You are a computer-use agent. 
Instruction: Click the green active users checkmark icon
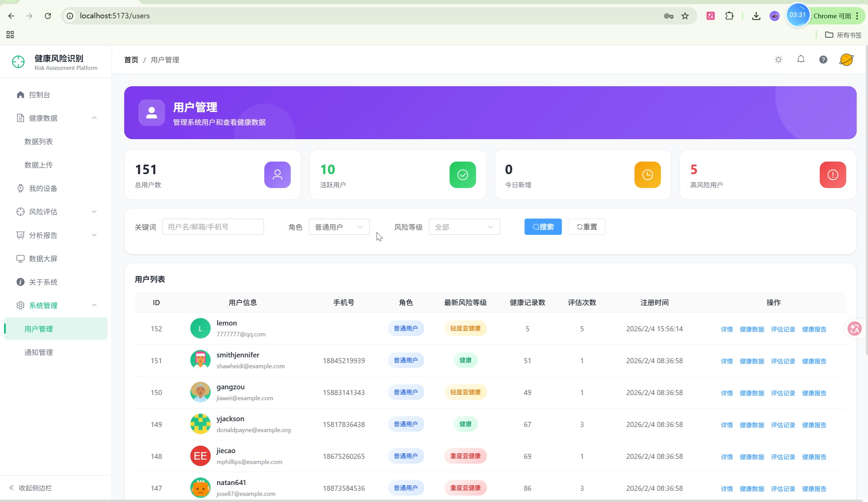click(x=462, y=175)
